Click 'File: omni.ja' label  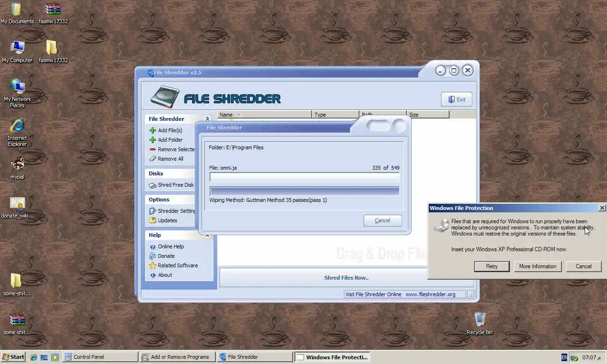tap(223, 168)
